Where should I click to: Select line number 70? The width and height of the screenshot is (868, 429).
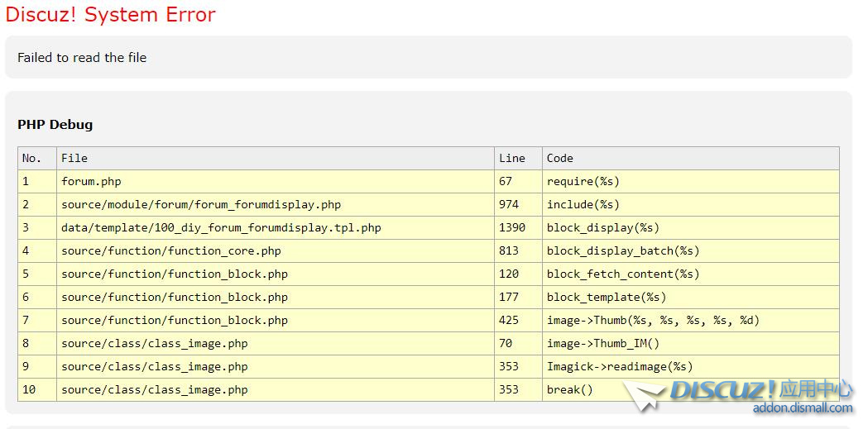tap(506, 344)
